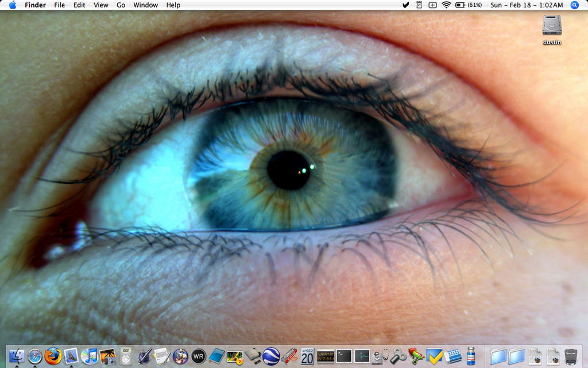This screenshot has width=588, height=368.
Task: Open the dustin hard drive icon
Action: coord(552,25)
